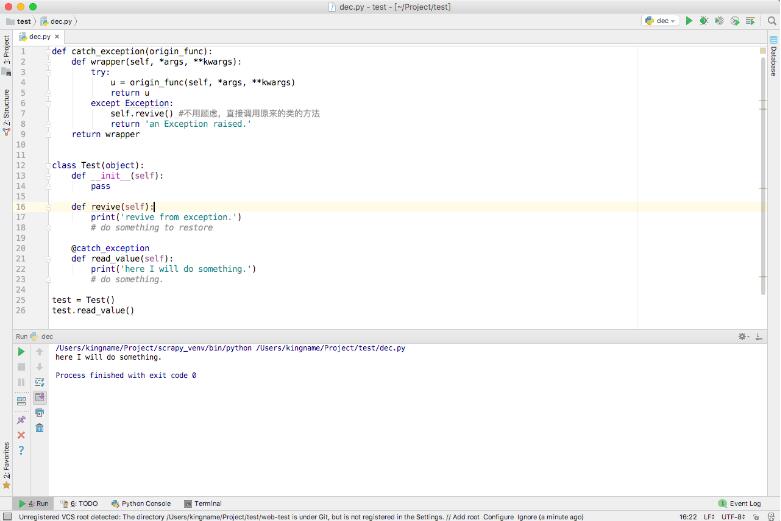Open the Event Log button
781x521 pixels.
(x=740, y=504)
